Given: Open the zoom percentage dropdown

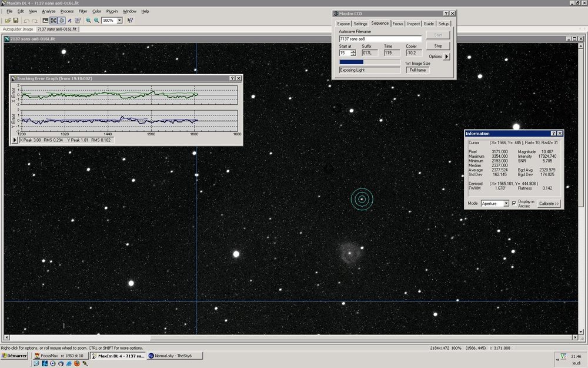Looking at the screenshot, I should point(119,20).
